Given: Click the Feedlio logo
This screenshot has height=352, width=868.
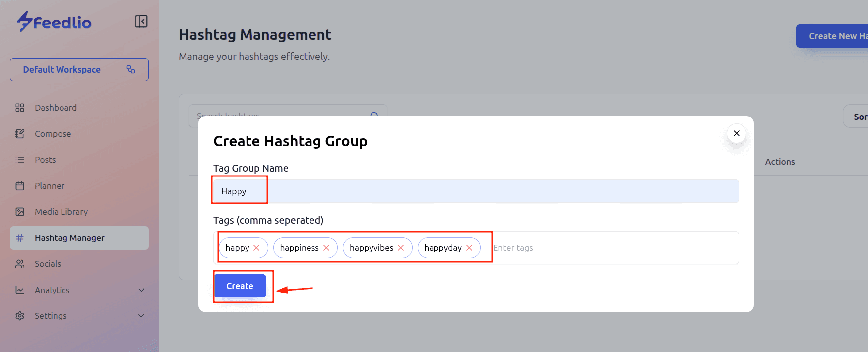Looking at the screenshot, I should point(54,22).
